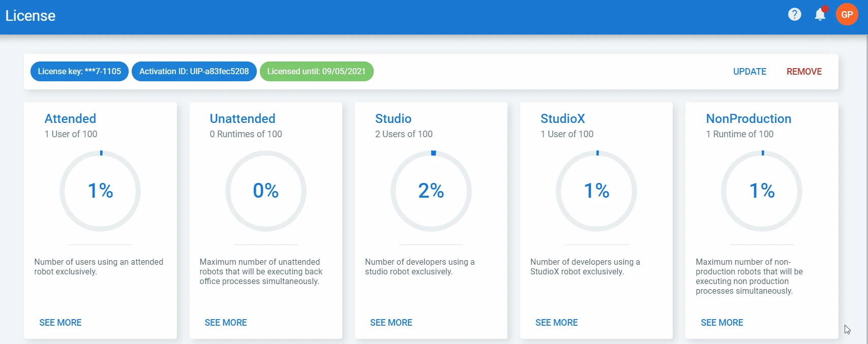The height and width of the screenshot is (344, 868).
Task: Click the unattended robots description text
Action: pyautogui.click(x=261, y=272)
